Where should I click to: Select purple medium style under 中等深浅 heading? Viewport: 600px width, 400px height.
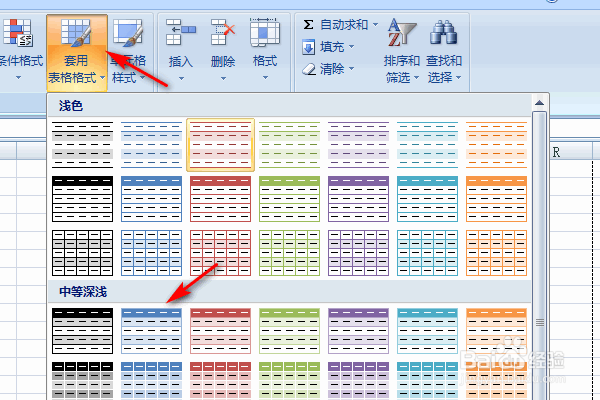[x=358, y=331]
